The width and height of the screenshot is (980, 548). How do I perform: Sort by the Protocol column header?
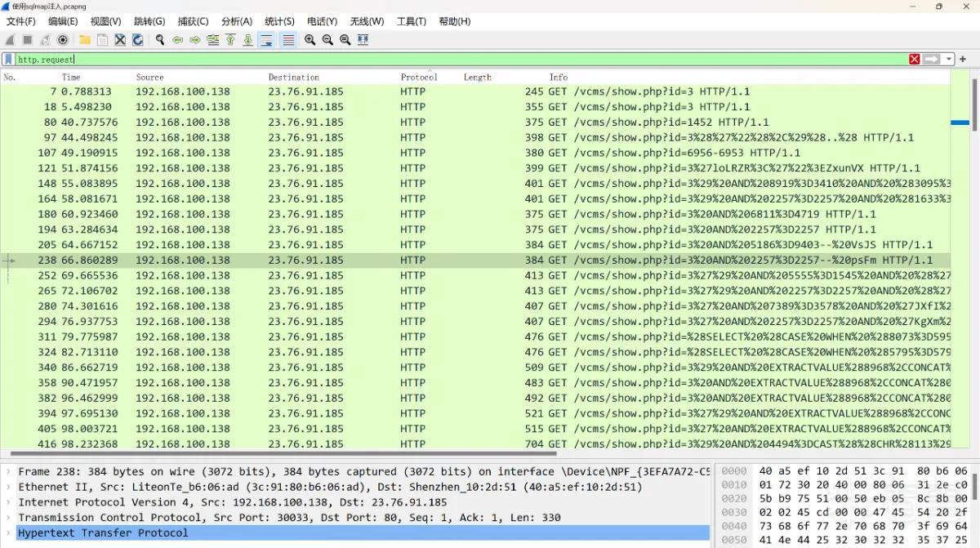419,78
